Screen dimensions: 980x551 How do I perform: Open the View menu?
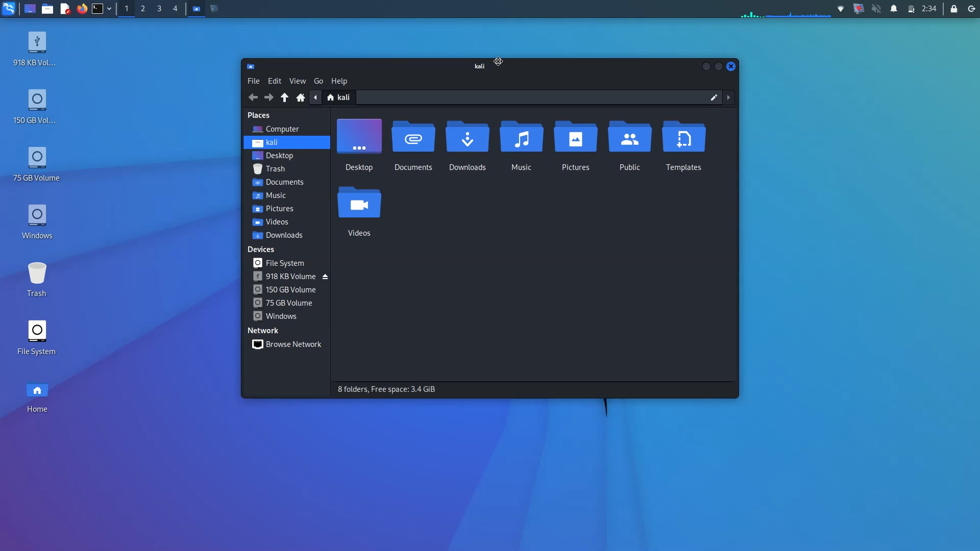click(297, 81)
